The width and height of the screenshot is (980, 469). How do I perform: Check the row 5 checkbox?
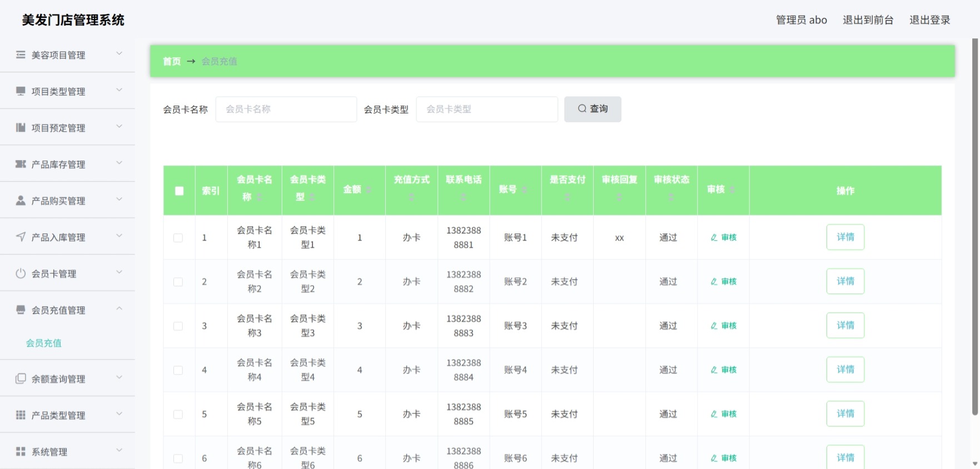point(178,415)
